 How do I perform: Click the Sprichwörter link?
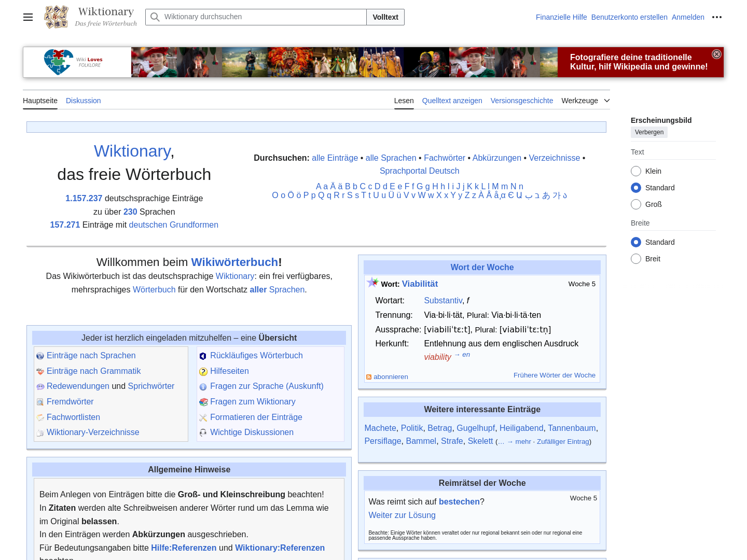(x=151, y=386)
